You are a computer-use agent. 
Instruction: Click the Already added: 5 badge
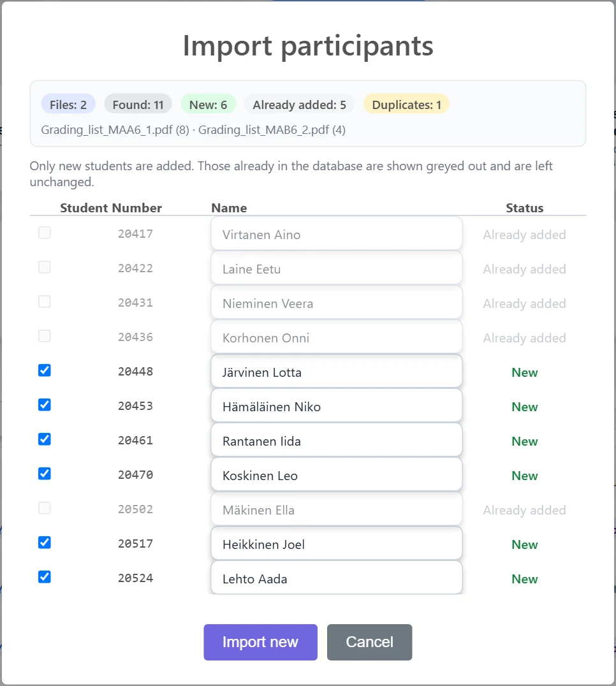(x=299, y=105)
